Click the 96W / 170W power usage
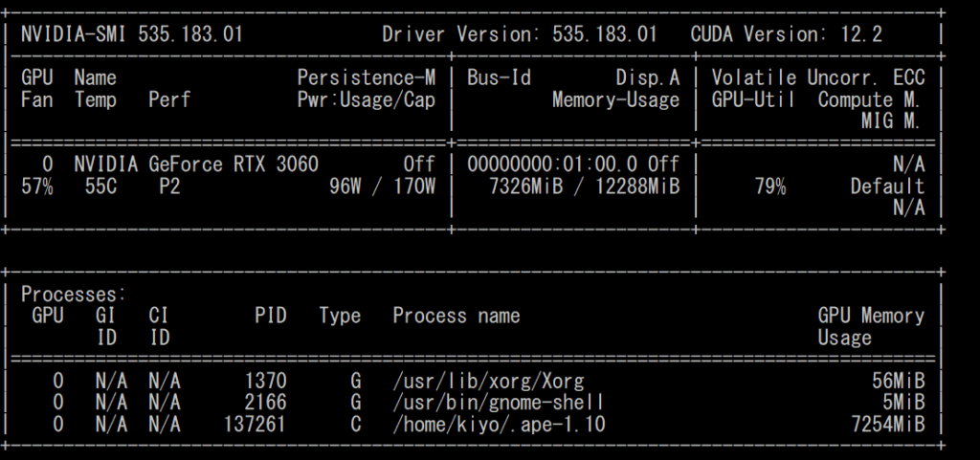 pyautogui.click(x=381, y=186)
